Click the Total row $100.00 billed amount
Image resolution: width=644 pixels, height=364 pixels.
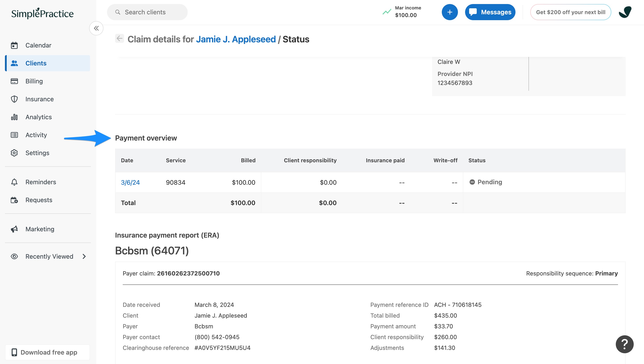coord(243,203)
